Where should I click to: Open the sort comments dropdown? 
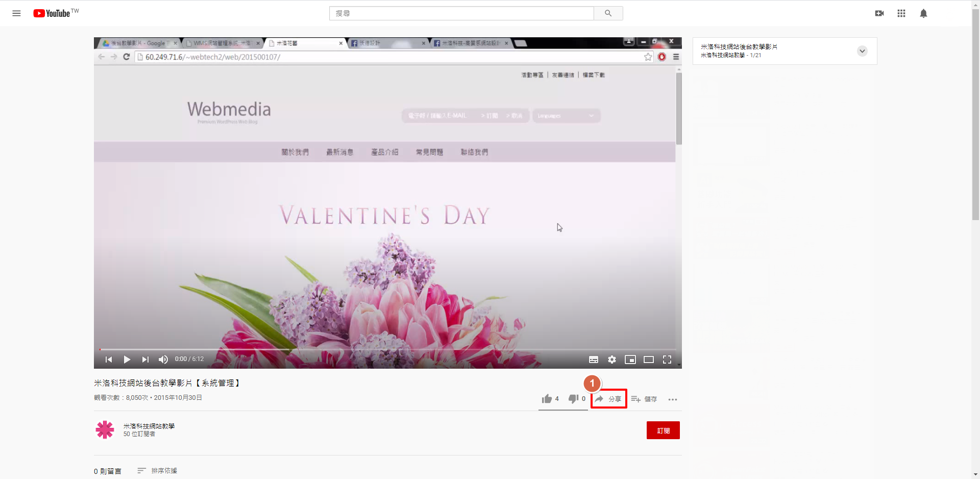point(157,470)
